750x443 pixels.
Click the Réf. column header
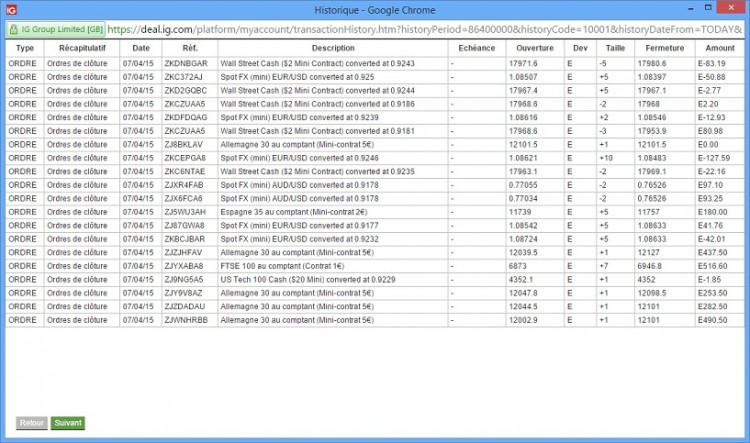[x=190, y=48]
